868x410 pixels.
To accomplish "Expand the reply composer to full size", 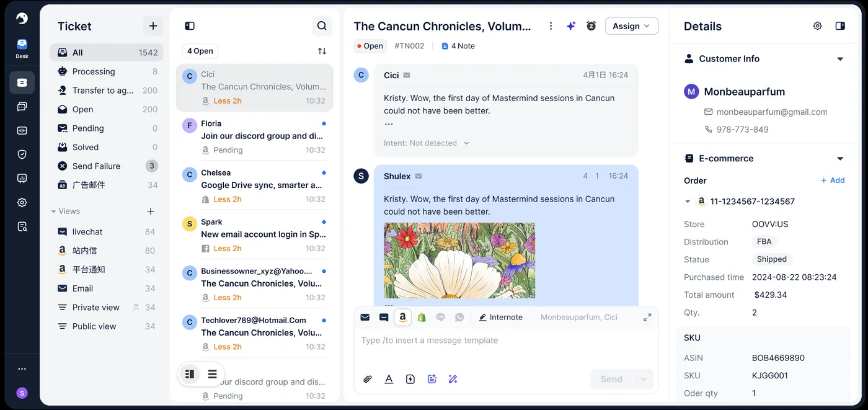I will point(647,317).
